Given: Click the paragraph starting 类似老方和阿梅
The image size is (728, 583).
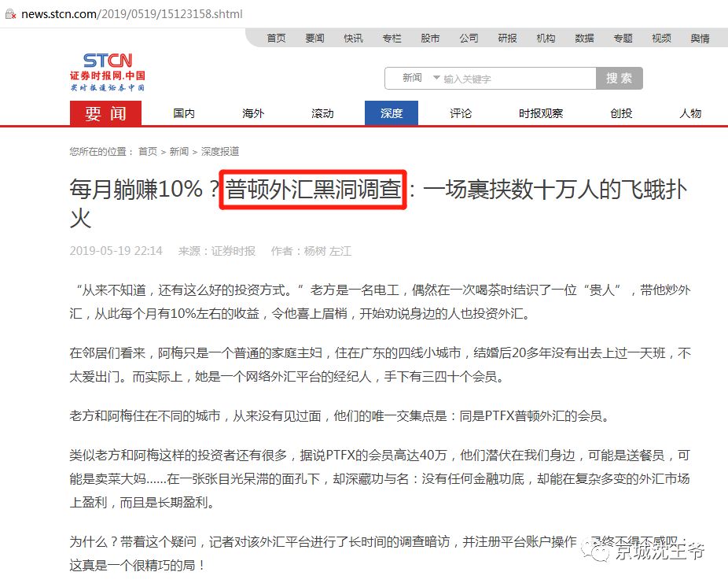Looking at the screenshot, I should pos(381,479).
